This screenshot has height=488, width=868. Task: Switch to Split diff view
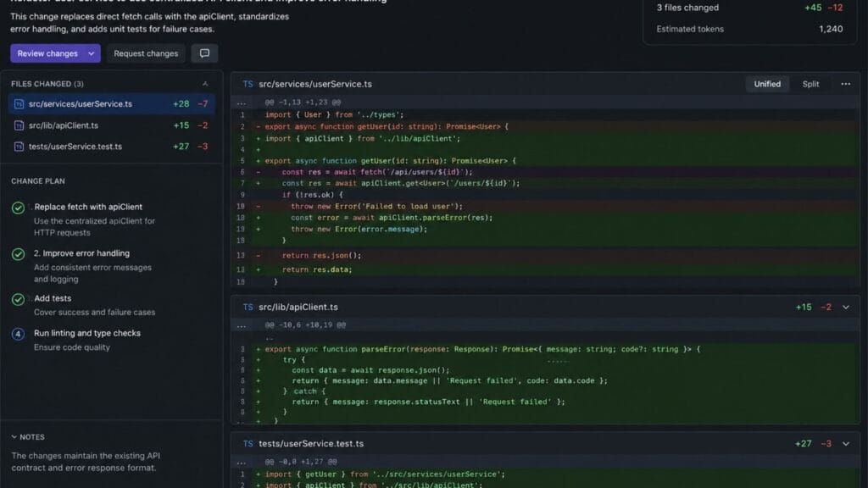pyautogui.click(x=810, y=84)
